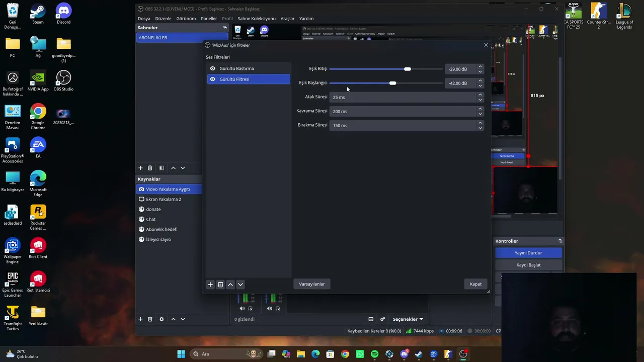Decrease Eşik Bitişi with the down arrow
The width and height of the screenshot is (644, 362).
[480, 71]
